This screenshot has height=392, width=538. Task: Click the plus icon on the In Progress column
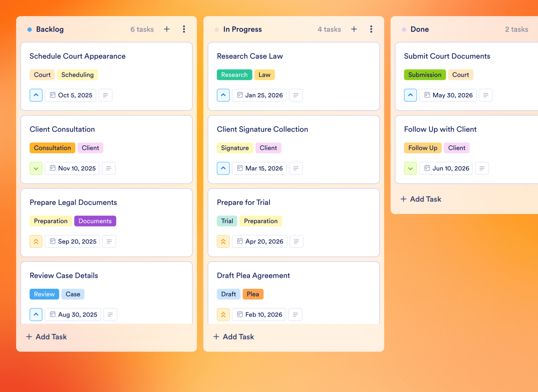click(x=354, y=29)
